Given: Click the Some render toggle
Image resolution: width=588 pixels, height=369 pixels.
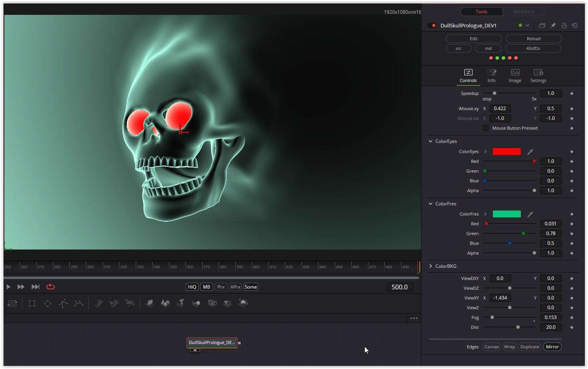Looking at the screenshot, I should (x=251, y=287).
